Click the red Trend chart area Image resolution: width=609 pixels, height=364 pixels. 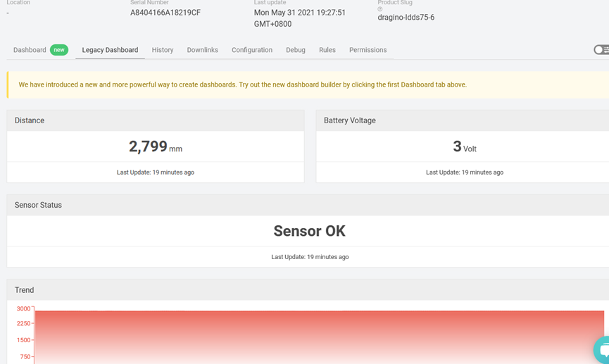pyautogui.click(x=319, y=337)
